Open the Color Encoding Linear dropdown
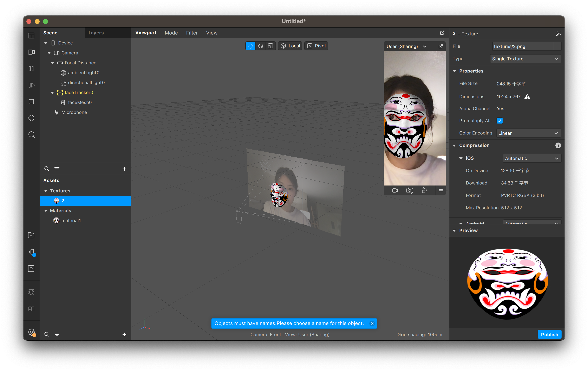This screenshot has height=371, width=588. [528, 133]
